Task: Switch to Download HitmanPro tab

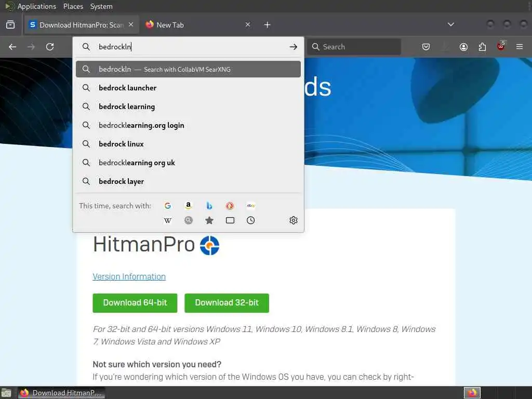Action: 82,25
